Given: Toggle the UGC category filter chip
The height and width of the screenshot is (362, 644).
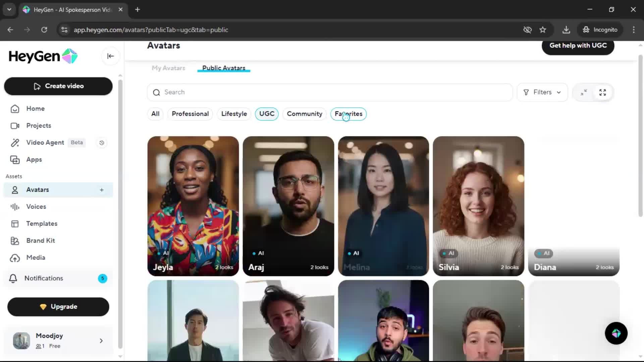Looking at the screenshot, I should coord(267,114).
